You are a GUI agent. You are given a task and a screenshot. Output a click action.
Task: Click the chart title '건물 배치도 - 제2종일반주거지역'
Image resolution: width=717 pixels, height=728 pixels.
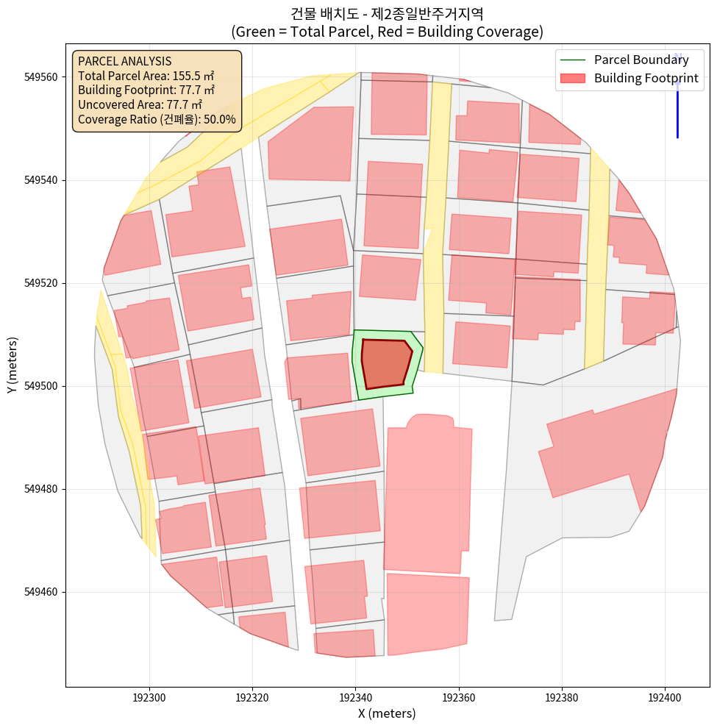click(387, 13)
